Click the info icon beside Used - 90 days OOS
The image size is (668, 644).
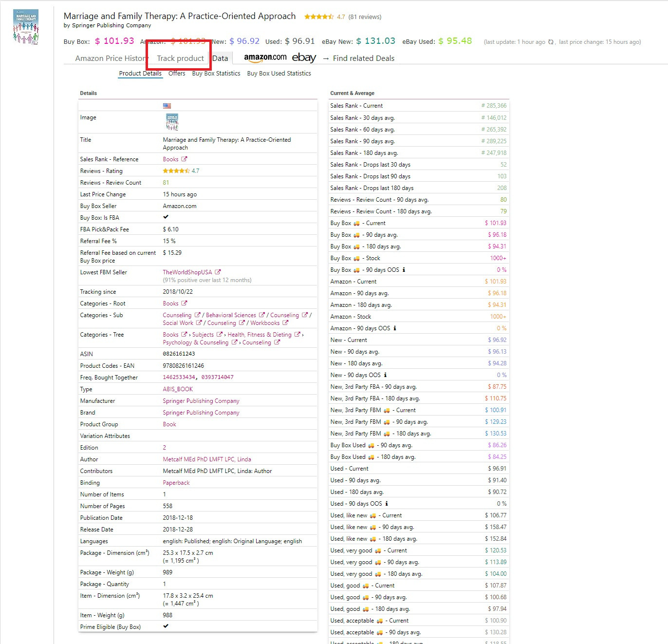coord(387,503)
